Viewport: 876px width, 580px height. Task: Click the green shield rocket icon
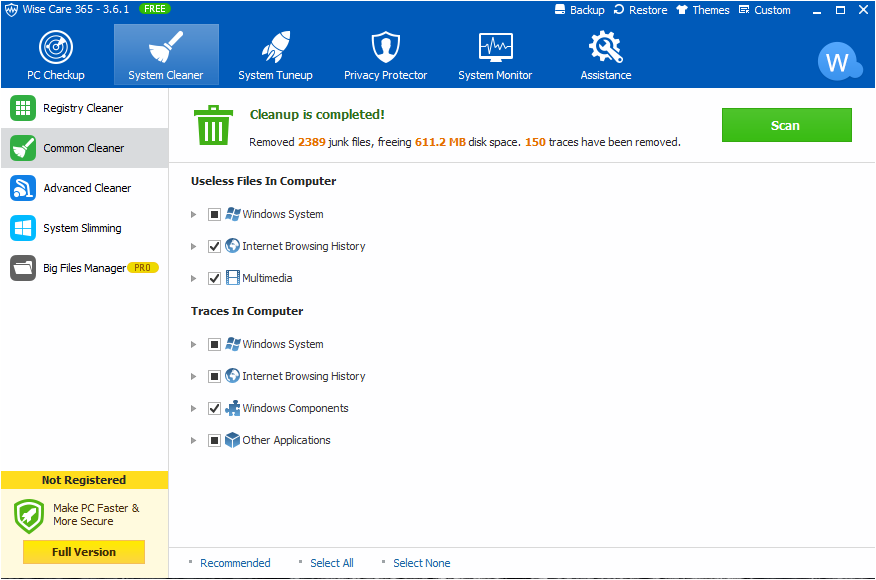point(29,516)
